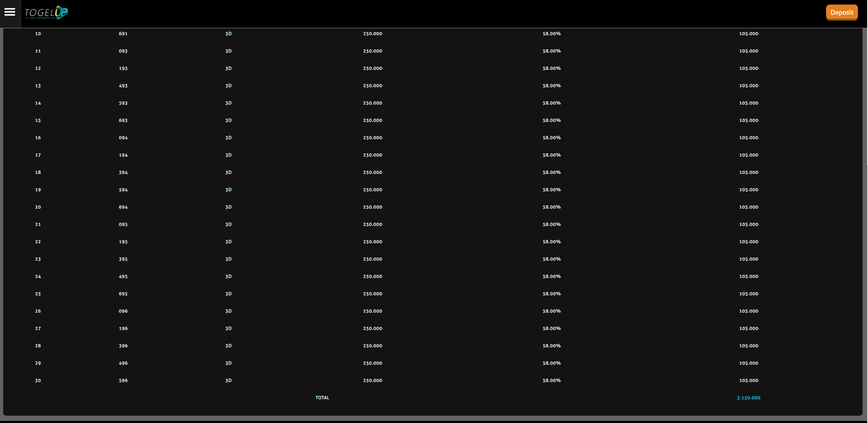Select number 196 in row 27
The image size is (868, 423).
coord(123,329)
